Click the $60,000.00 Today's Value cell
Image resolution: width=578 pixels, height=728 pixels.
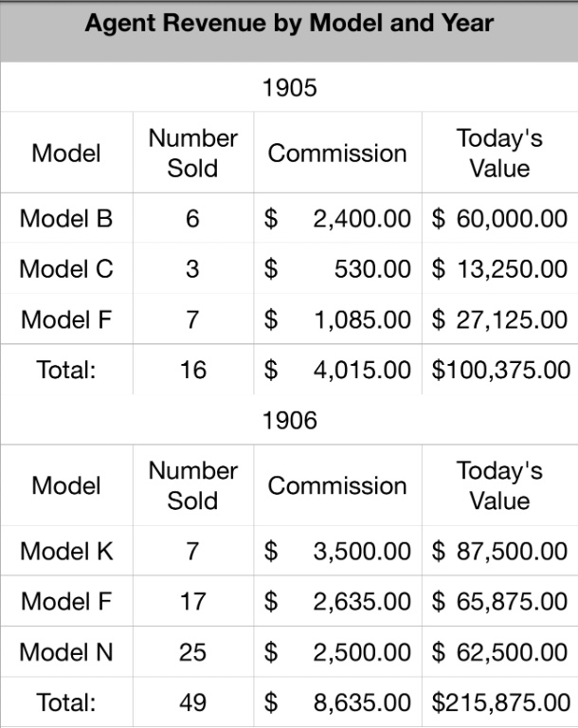(x=499, y=219)
